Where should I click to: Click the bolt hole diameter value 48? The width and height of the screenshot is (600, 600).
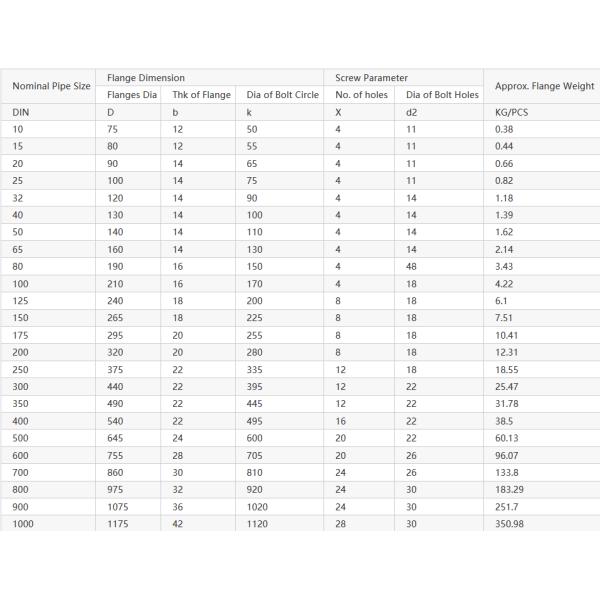(410, 267)
